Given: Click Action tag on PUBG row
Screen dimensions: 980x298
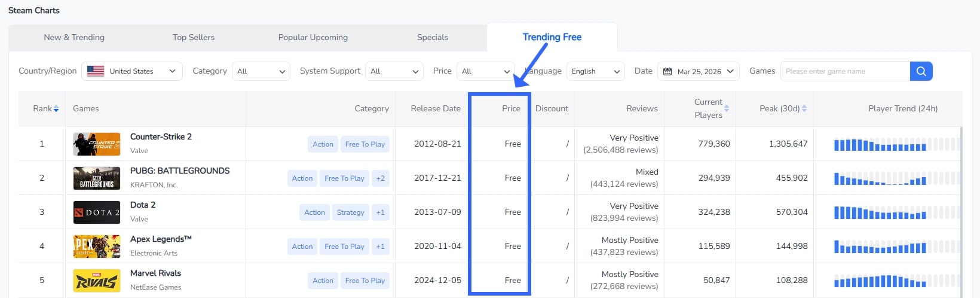Looking at the screenshot, I should (x=302, y=178).
